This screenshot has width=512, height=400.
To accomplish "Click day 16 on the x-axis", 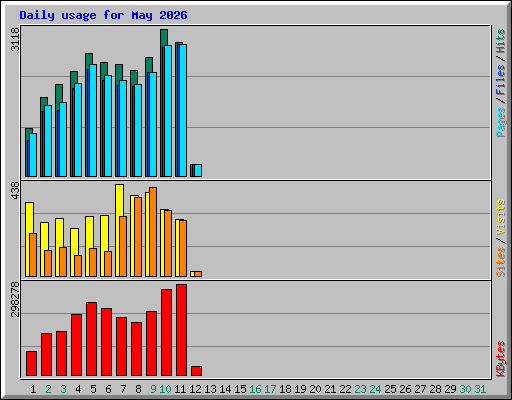I will pos(255,389).
